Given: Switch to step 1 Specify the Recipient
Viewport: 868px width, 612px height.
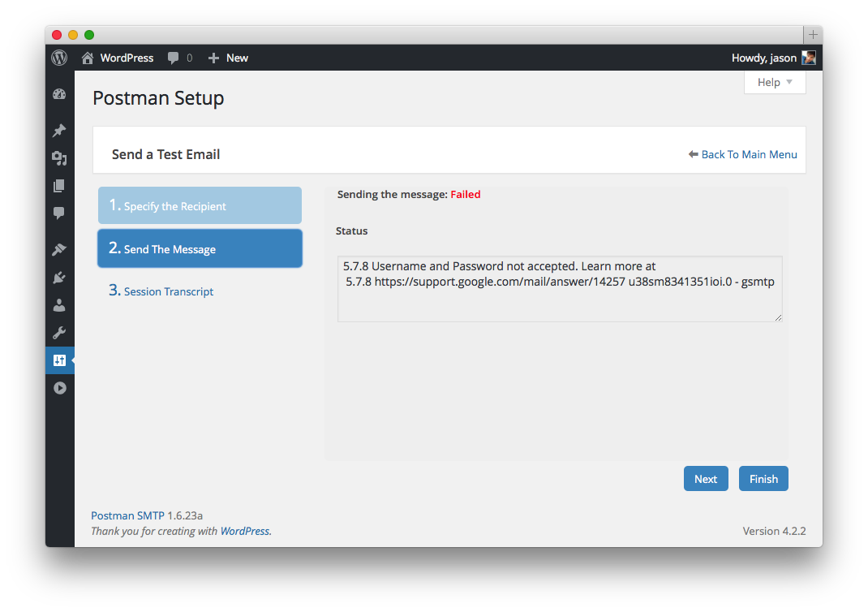Looking at the screenshot, I should point(200,206).
